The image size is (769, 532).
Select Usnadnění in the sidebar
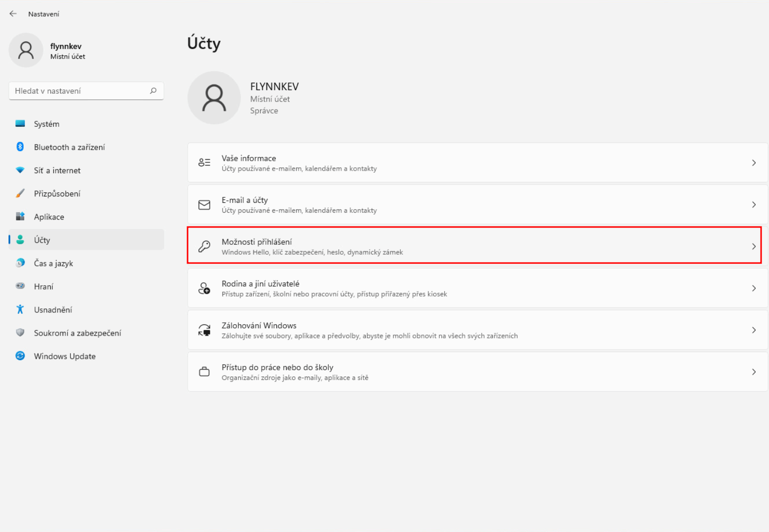tap(53, 309)
